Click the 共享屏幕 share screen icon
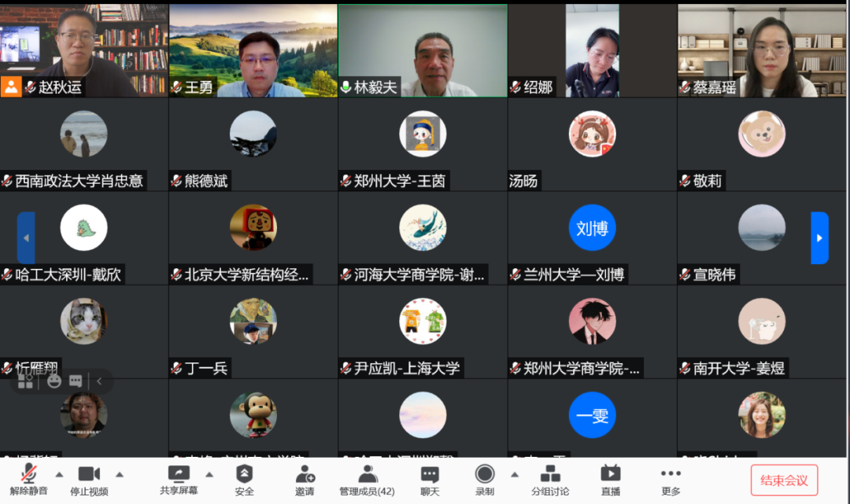The height and width of the screenshot is (504, 850). click(179, 473)
